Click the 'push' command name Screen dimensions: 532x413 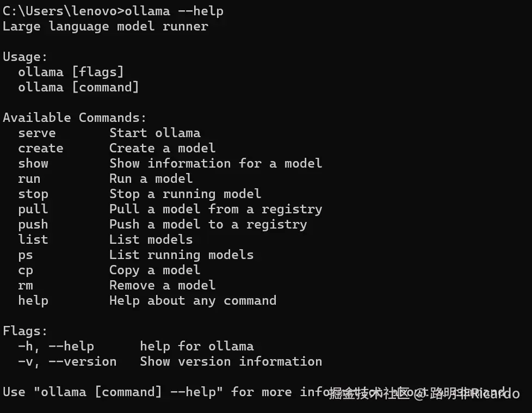33,224
